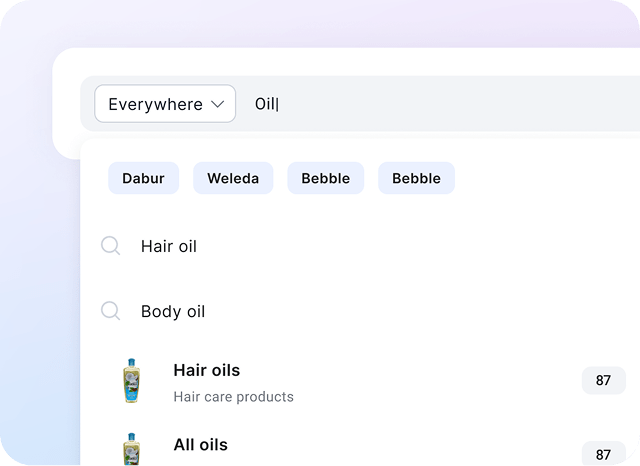Open the Everywhere search scope dropdown
The height and width of the screenshot is (466, 640).
(x=165, y=104)
